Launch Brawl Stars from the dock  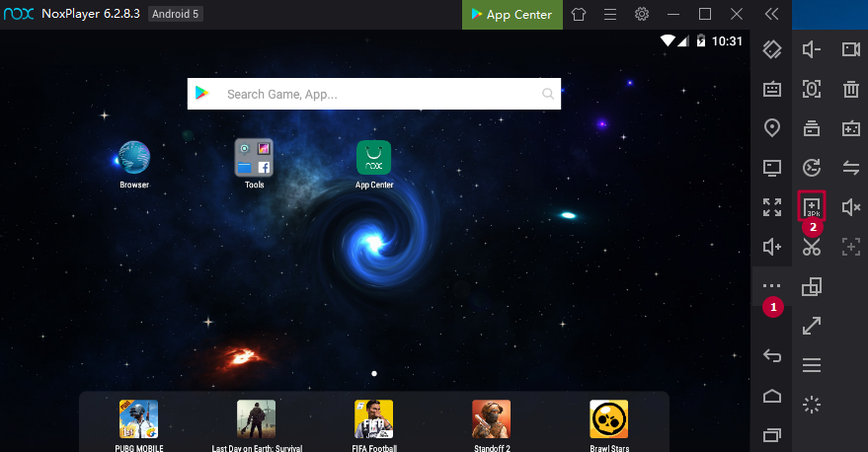609,425
